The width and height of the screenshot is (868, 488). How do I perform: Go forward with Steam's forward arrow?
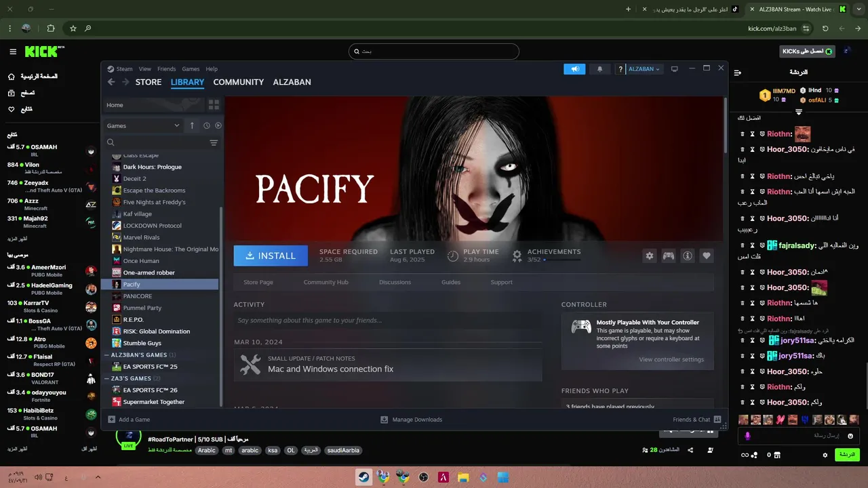point(125,82)
